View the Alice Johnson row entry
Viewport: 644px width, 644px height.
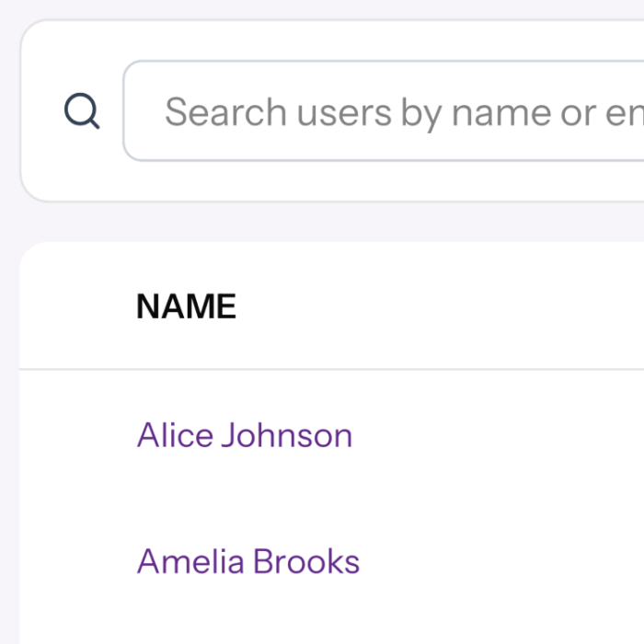coord(245,435)
